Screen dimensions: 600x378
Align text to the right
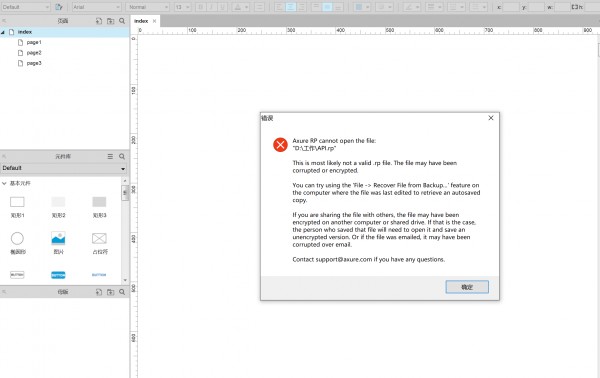(302, 7)
